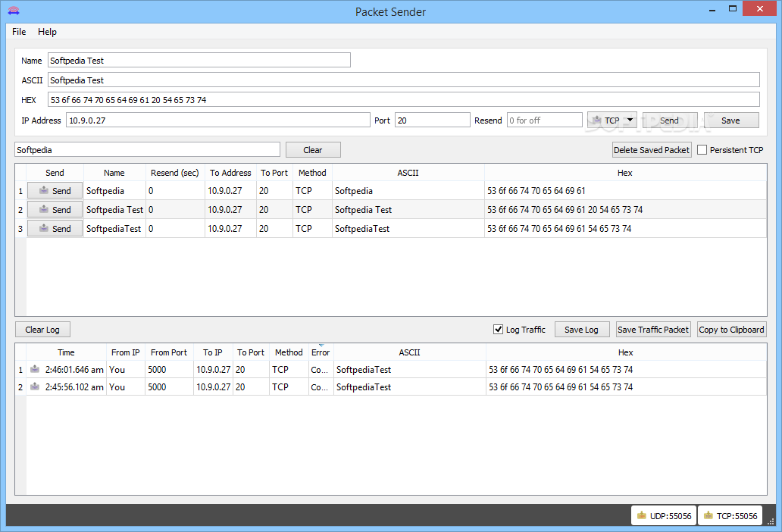This screenshot has width=782, height=532.
Task: Click the saved packets Method column header
Action: (312, 173)
